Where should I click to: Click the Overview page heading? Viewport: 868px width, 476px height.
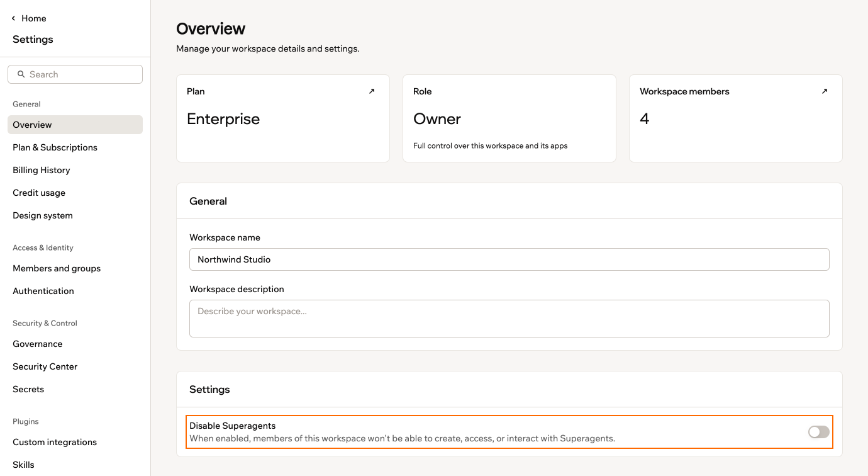211,29
